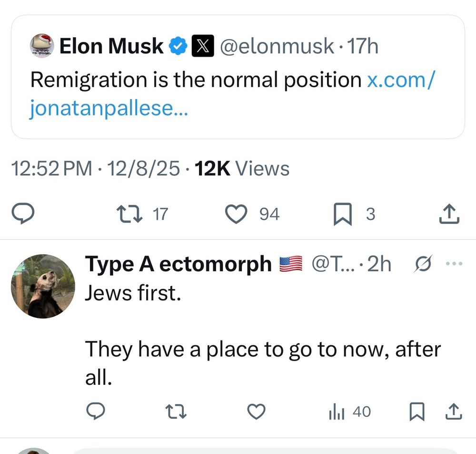476x454 pixels.
Task: Tap the verified badge beside Elon Musk
Action: click(178, 46)
